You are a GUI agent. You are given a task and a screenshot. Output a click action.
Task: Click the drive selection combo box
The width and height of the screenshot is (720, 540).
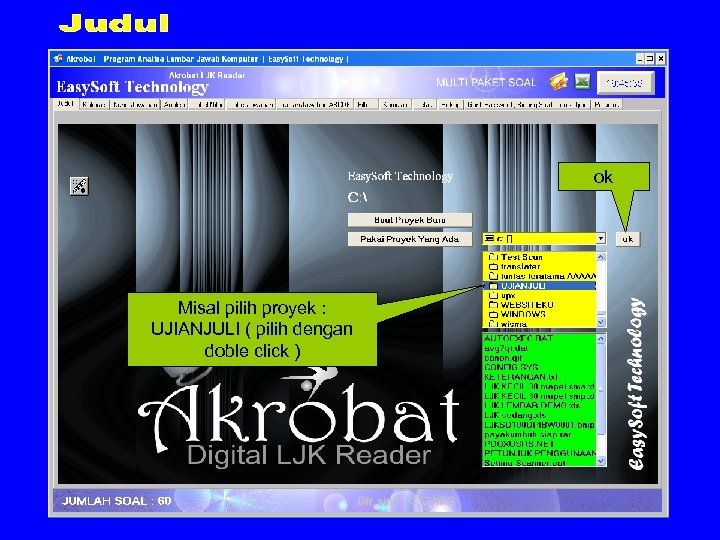pyautogui.click(x=544, y=238)
